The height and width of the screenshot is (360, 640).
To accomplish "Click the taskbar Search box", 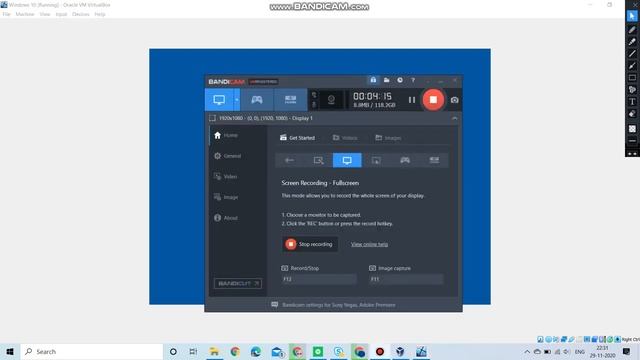I will (92, 351).
